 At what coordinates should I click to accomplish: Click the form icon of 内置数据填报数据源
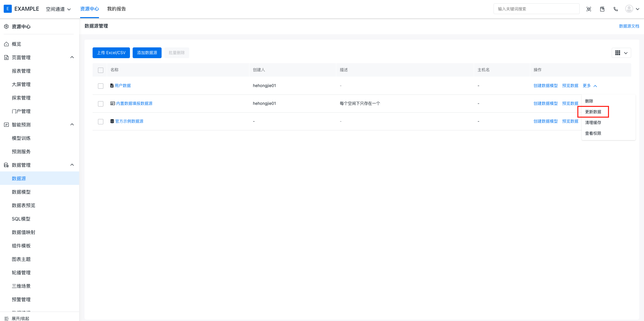(112, 104)
